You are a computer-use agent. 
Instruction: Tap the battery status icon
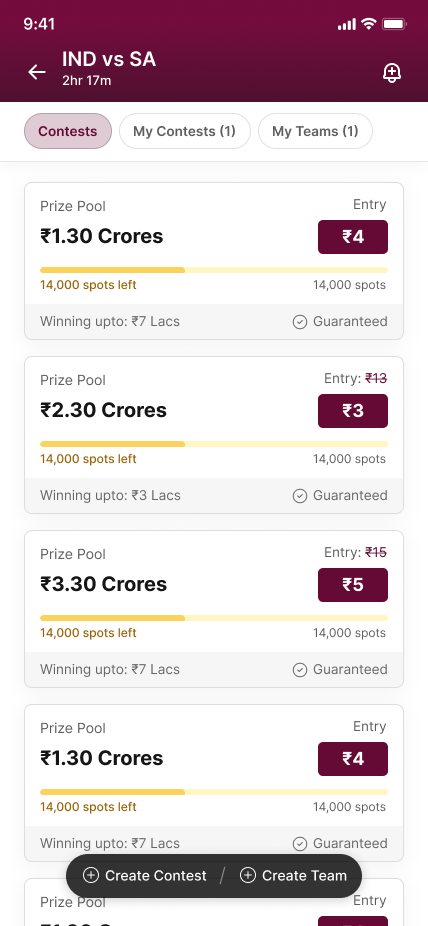(x=394, y=24)
